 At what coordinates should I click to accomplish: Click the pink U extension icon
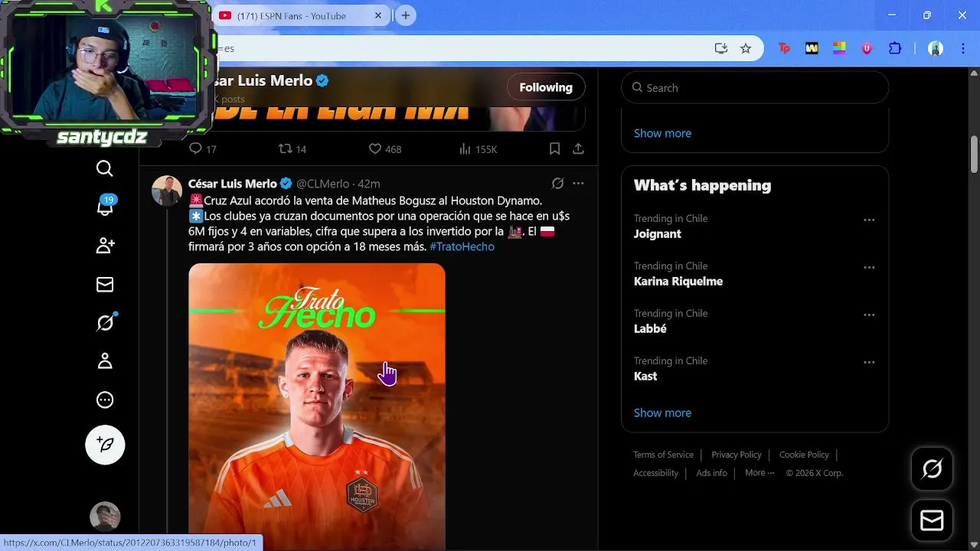coord(867,48)
